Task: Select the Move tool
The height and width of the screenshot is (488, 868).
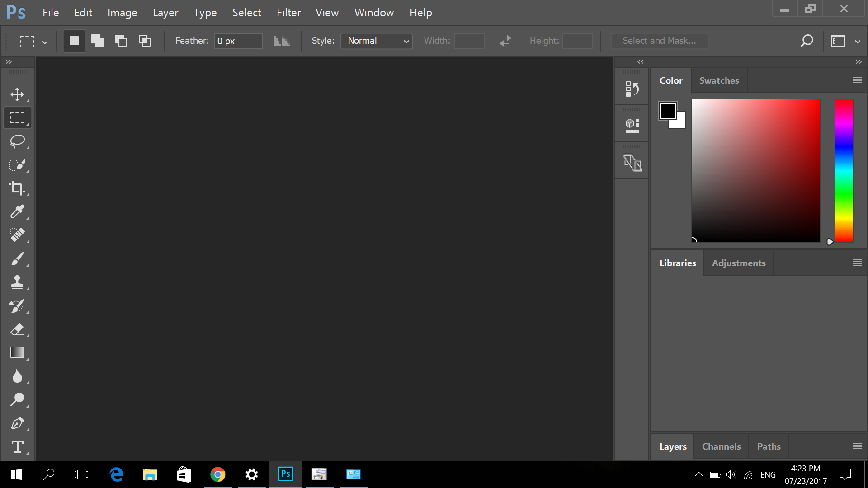Action: pyautogui.click(x=17, y=94)
